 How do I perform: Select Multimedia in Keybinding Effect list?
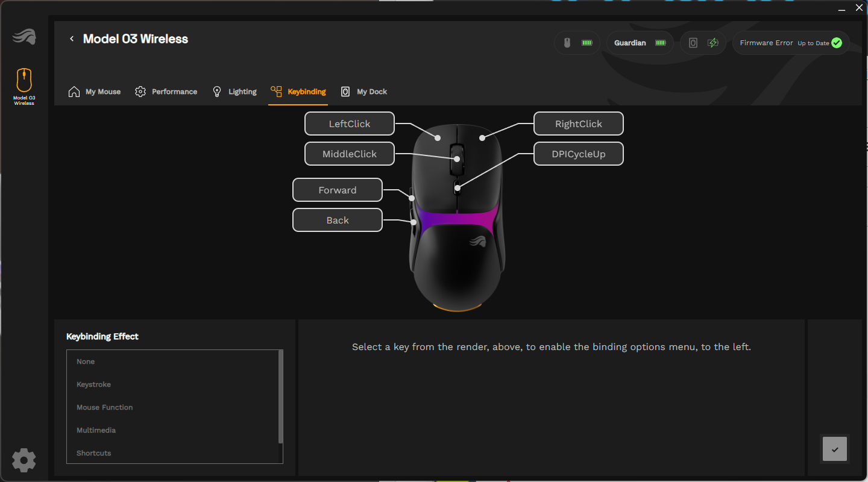pyautogui.click(x=96, y=430)
